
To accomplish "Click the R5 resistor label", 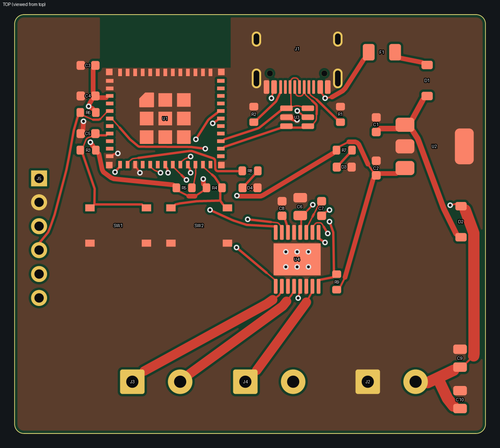I will 184,188.
